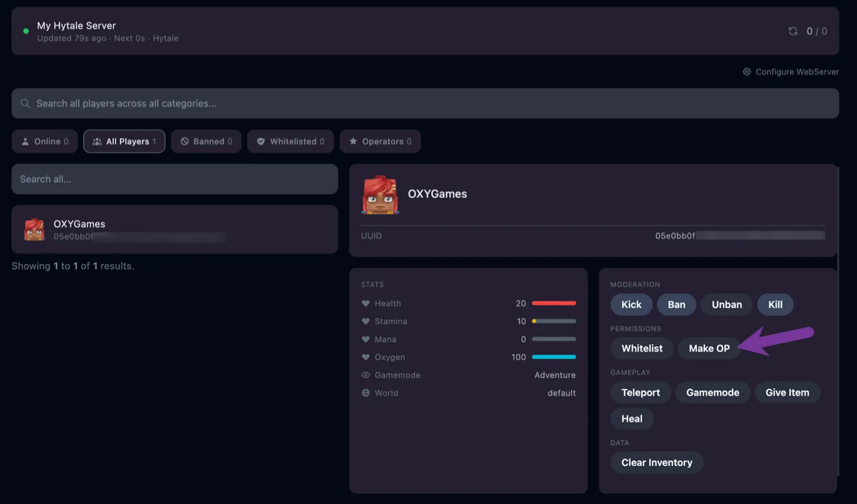857x504 pixels.
Task: Click the heart icon next to Mana
Action: (366, 339)
